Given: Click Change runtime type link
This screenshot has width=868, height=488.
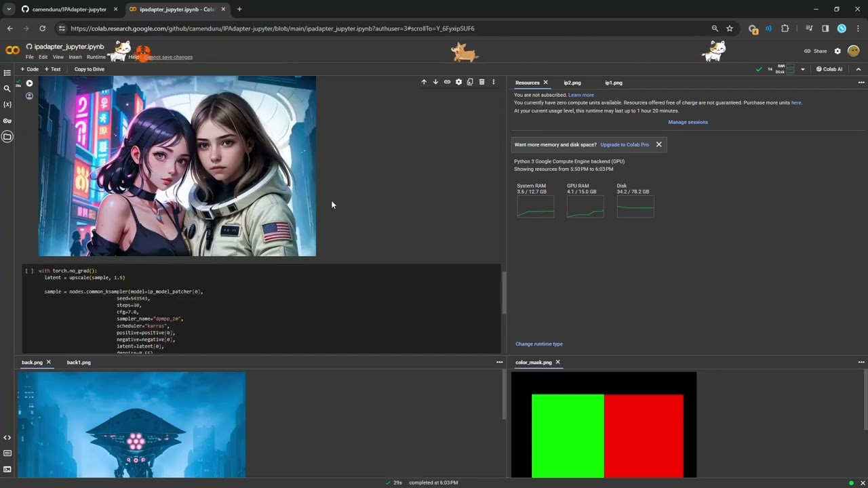Looking at the screenshot, I should (x=539, y=344).
